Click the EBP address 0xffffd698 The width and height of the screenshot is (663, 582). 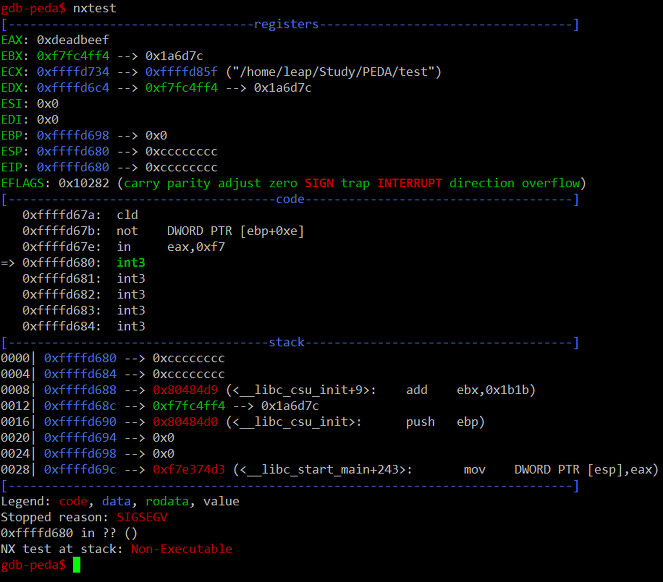pos(73,136)
